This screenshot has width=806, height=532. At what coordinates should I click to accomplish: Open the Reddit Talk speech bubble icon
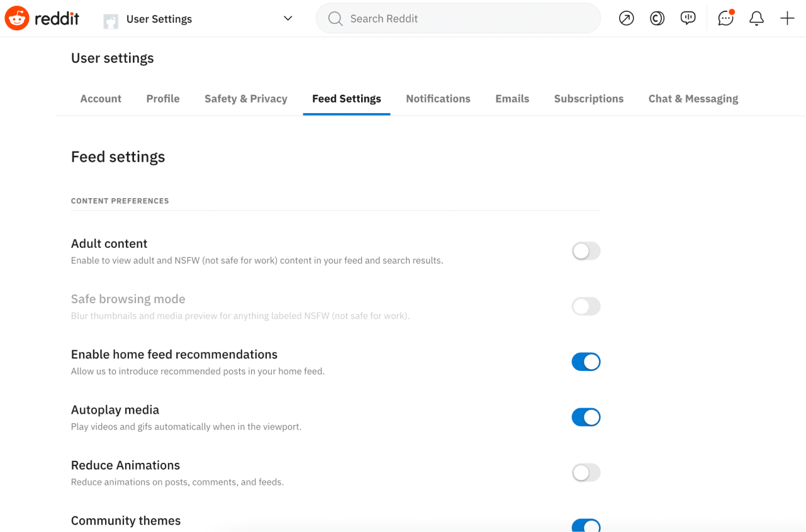click(688, 19)
